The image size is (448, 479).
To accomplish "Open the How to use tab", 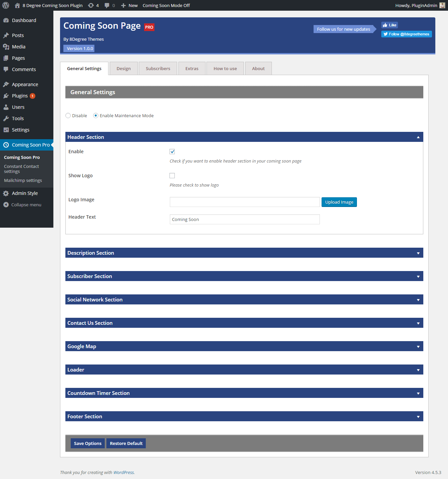I will (x=225, y=68).
